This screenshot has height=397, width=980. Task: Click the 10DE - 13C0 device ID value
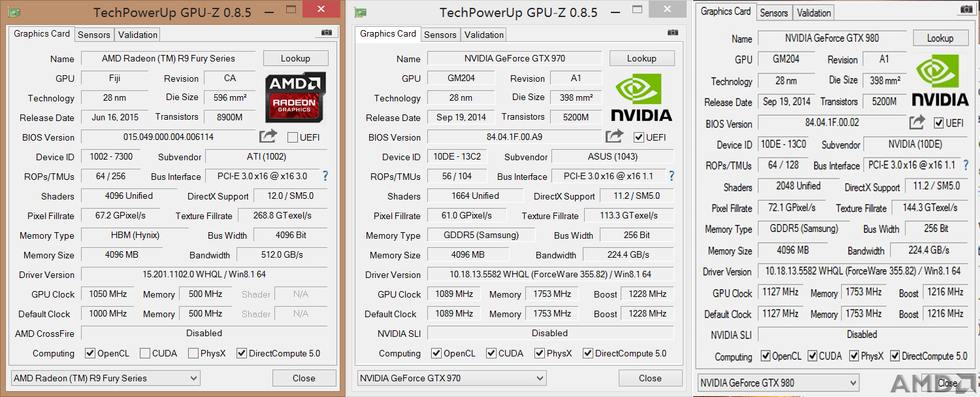[784, 145]
